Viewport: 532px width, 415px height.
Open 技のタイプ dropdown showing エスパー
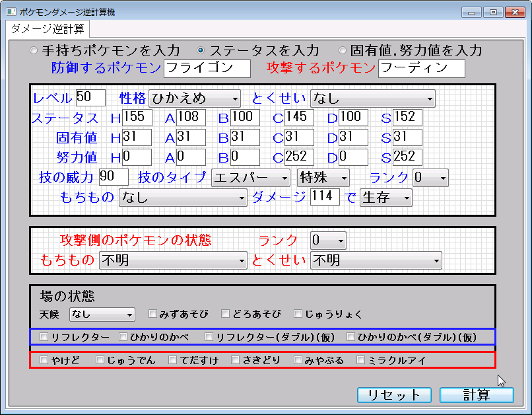pyautogui.click(x=250, y=178)
